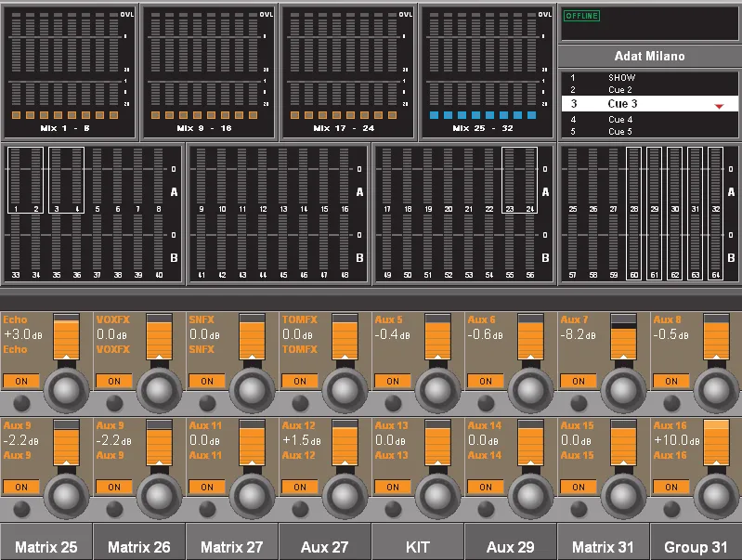Screen dimensions: 742x560
Task: Click the Echo send level bar
Action: point(66,336)
